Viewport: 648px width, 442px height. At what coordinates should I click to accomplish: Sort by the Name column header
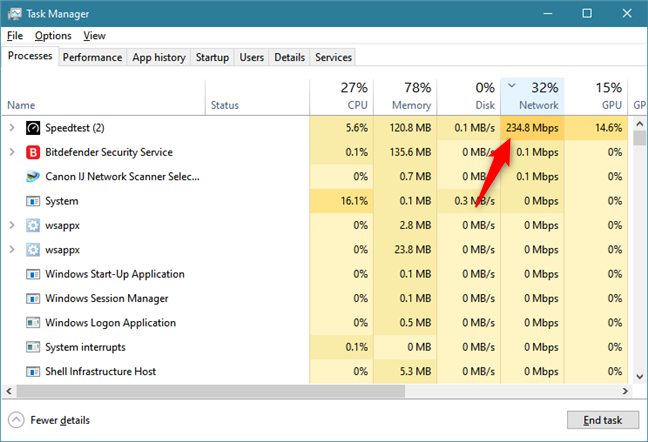pyautogui.click(x=103, y=96)
